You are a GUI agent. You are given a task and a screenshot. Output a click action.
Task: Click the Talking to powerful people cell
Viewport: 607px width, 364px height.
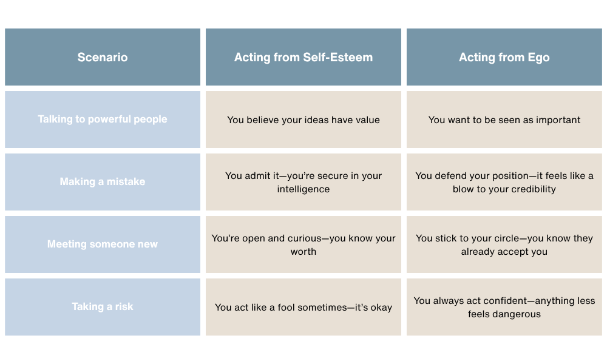[103, 120]
